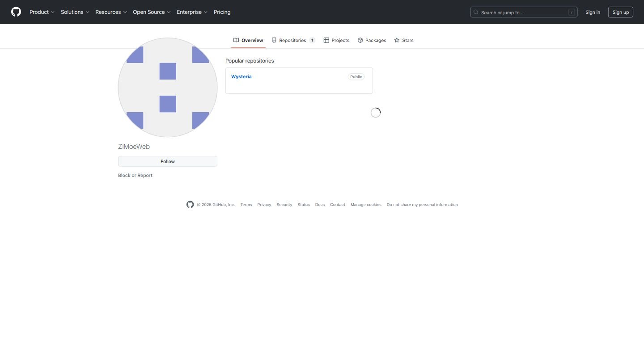Open the Packages tab
The width and height of the screenshot is (644, 362).
pyautogui.click(x=372, y=40)
